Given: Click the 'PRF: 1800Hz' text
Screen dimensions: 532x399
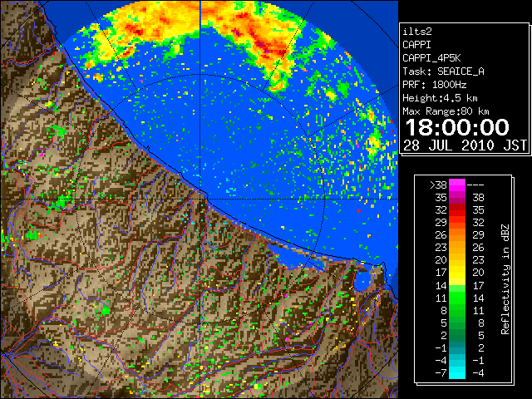Looking at the screenshot, I should coord(435,85).
